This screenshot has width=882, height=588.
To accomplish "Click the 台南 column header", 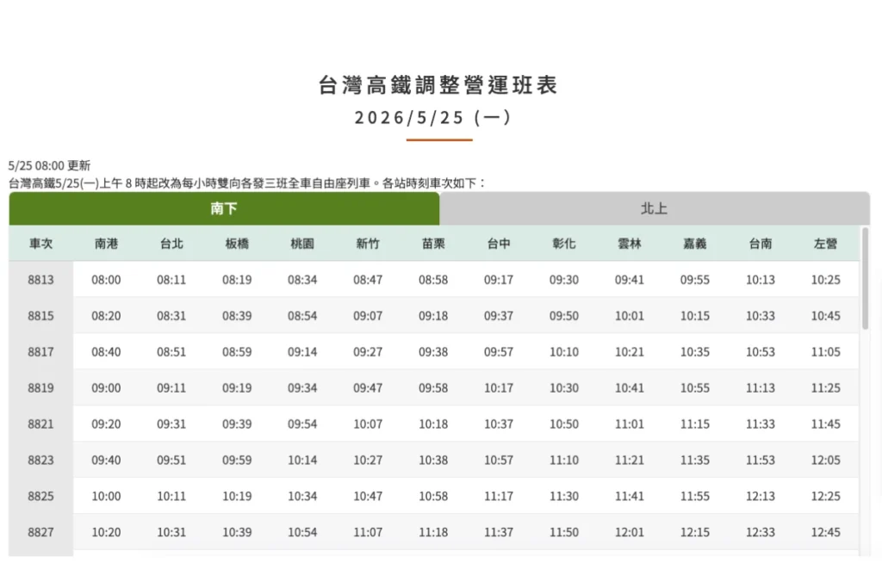I will point(761,244).
